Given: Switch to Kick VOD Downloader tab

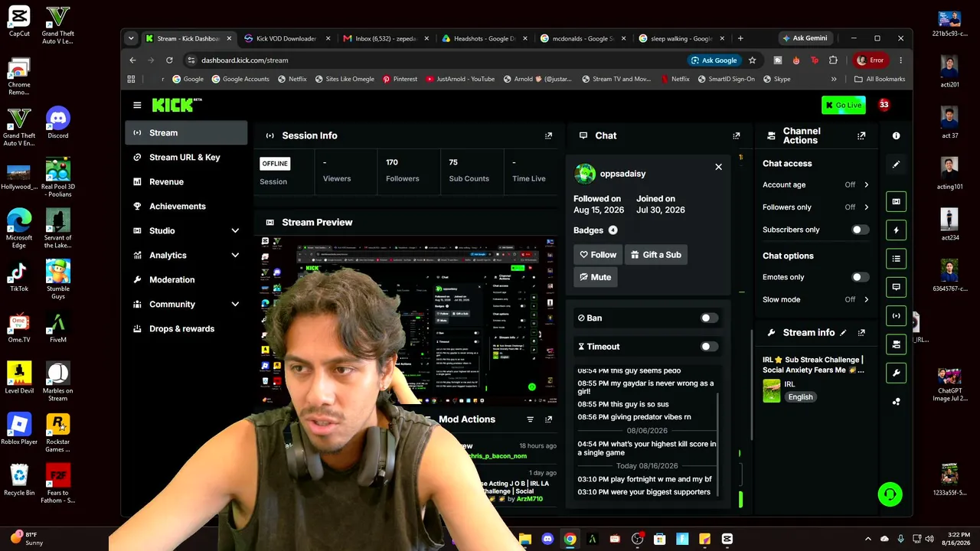Looking at the screenshot, I should click(x=286, y=38).
